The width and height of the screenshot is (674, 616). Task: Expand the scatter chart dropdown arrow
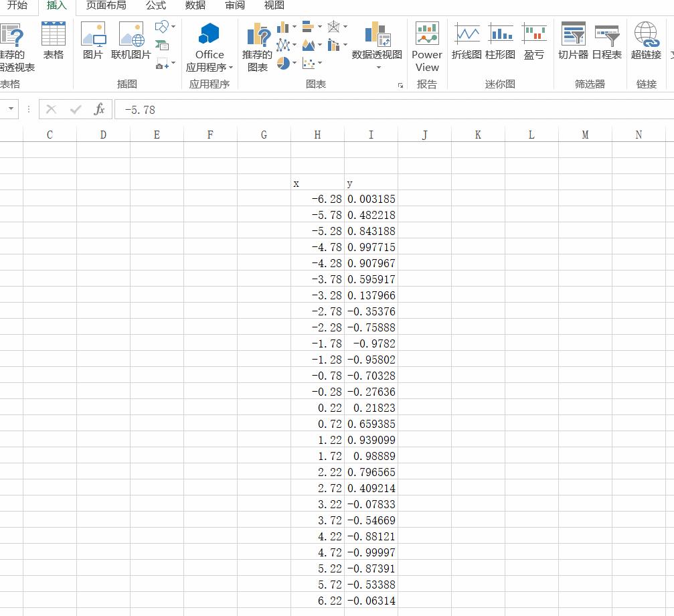pos(320,63)
